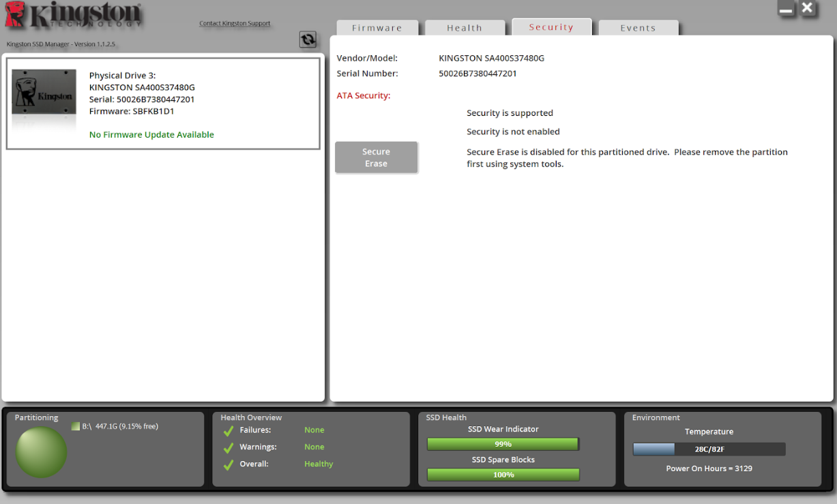This screenshot has width=837, height=504.
Task: Click the Temperature 28C/82F gauge bar
Action: 709,449
